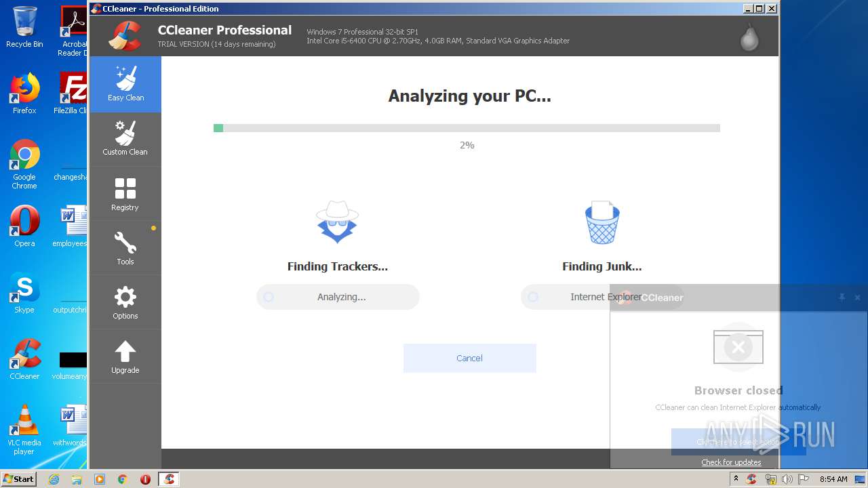Viewport: 868px width, 488px height.
Task: Click the Browser closed window icon
Action: click(x=738, y=347)
